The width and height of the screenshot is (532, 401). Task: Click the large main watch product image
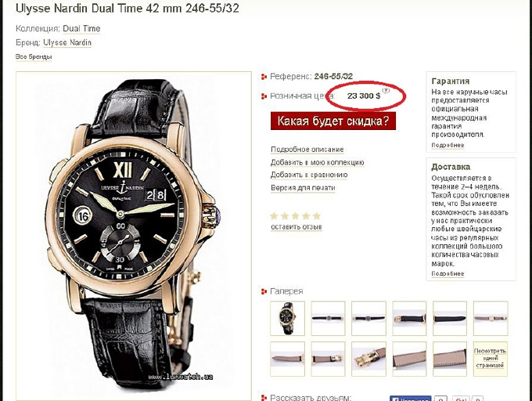(x=134, y=236)
